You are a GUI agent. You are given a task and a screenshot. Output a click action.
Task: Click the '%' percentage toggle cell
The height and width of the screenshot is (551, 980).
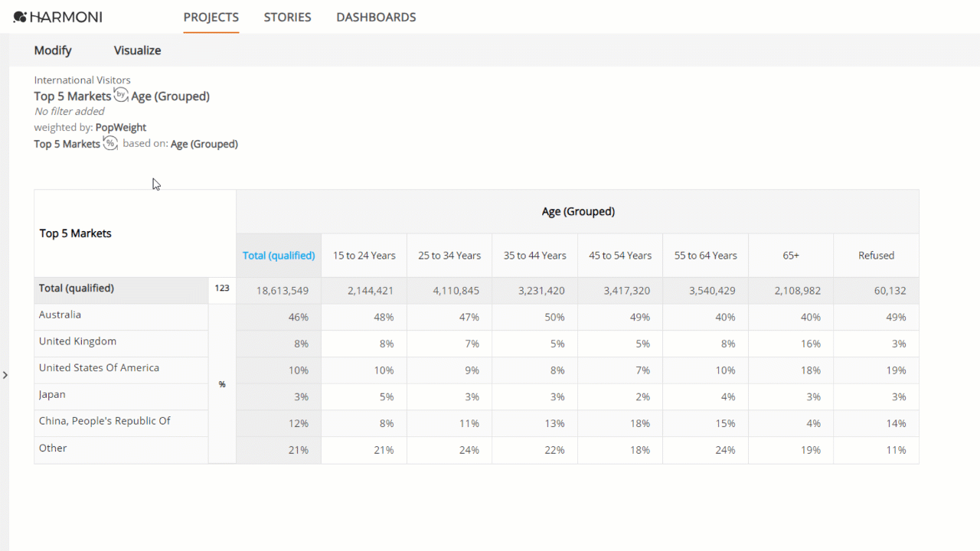click(x=222, y=384)
